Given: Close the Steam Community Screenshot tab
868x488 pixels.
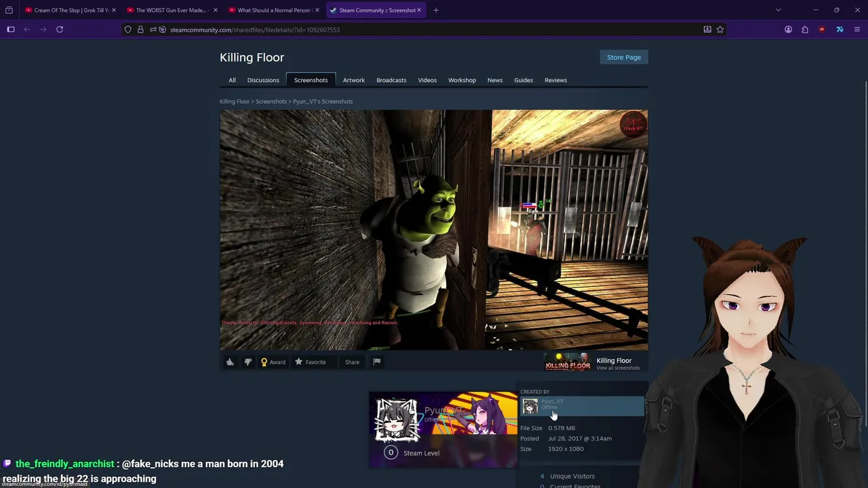Looking at the screenshot, I should tap(419, 10).
